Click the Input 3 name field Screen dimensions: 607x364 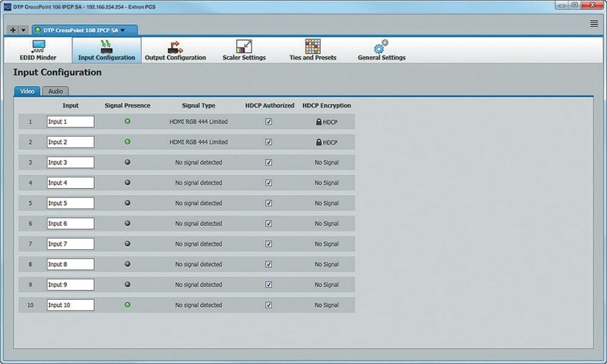click(70, 162)
